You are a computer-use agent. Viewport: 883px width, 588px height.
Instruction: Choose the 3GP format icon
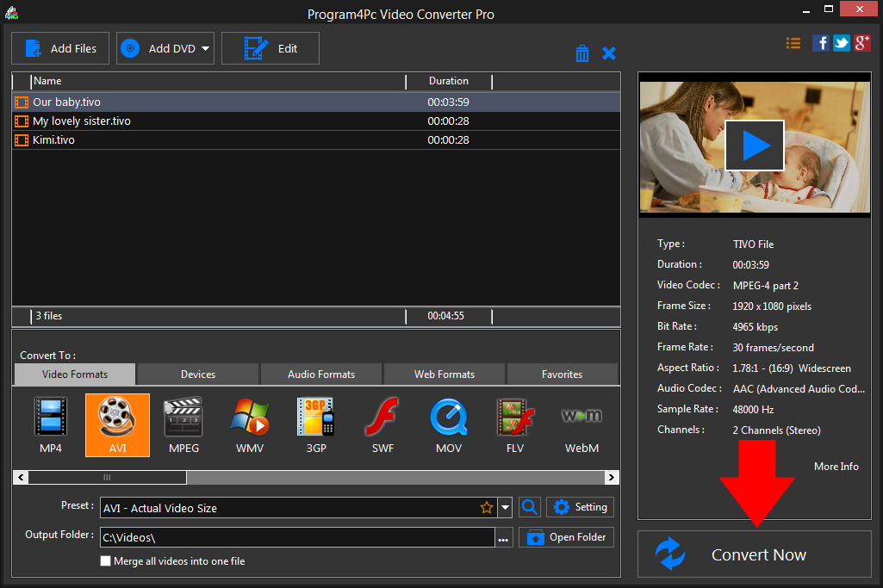coord(316,424)
